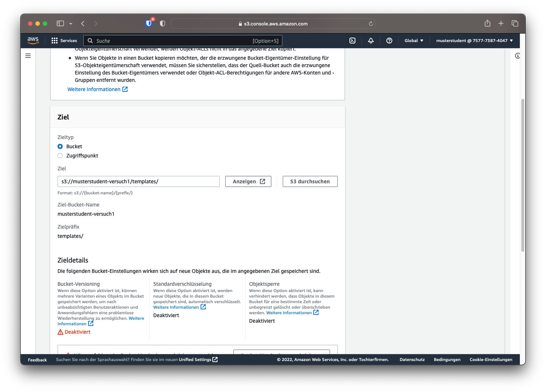The height and width of the screenshot is (392, 546).
Task: Open the AWS home logo
Action: click(33, 41)
